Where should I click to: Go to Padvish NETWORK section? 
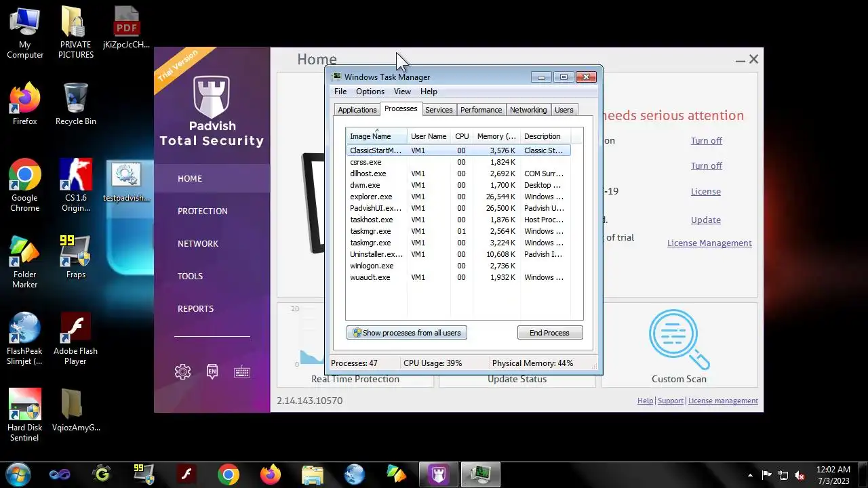point(212,243)
